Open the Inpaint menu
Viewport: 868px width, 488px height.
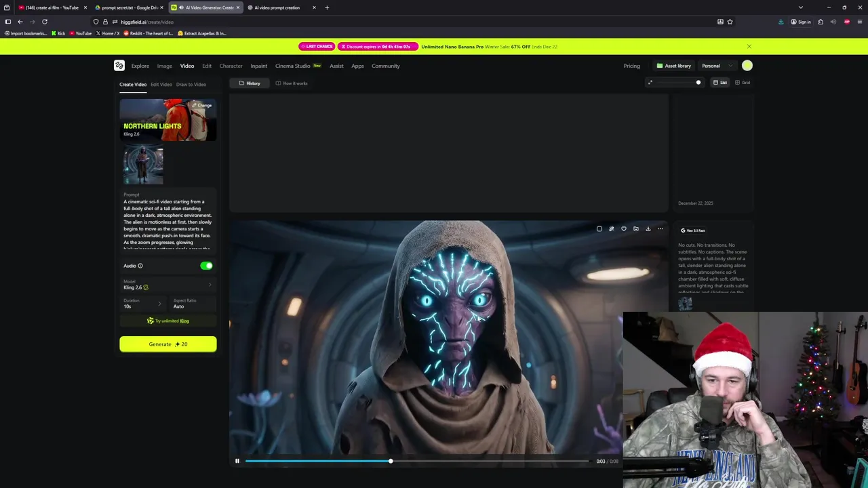(x=258, y=66)
